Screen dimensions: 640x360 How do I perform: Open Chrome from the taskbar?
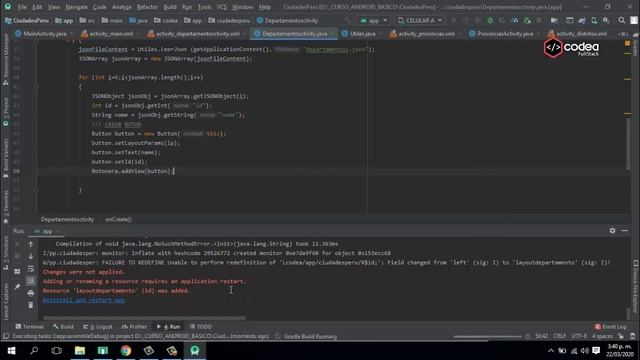tap(126, 351)
